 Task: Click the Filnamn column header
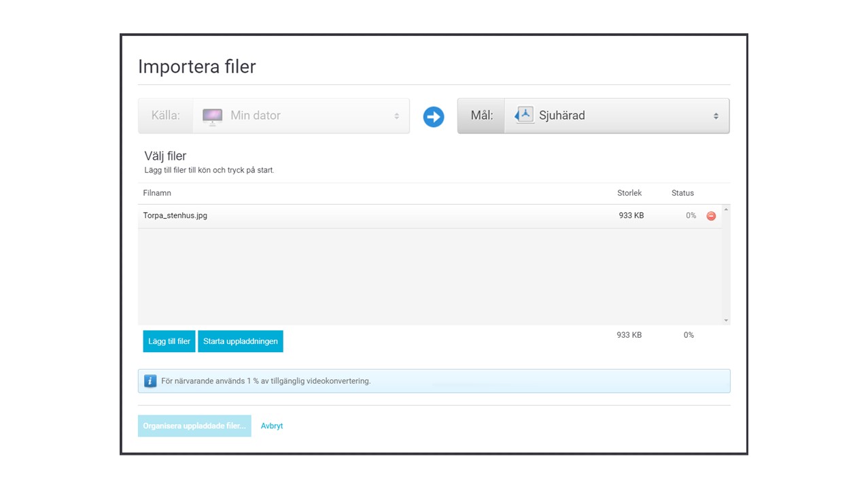[x=157, y=193]
